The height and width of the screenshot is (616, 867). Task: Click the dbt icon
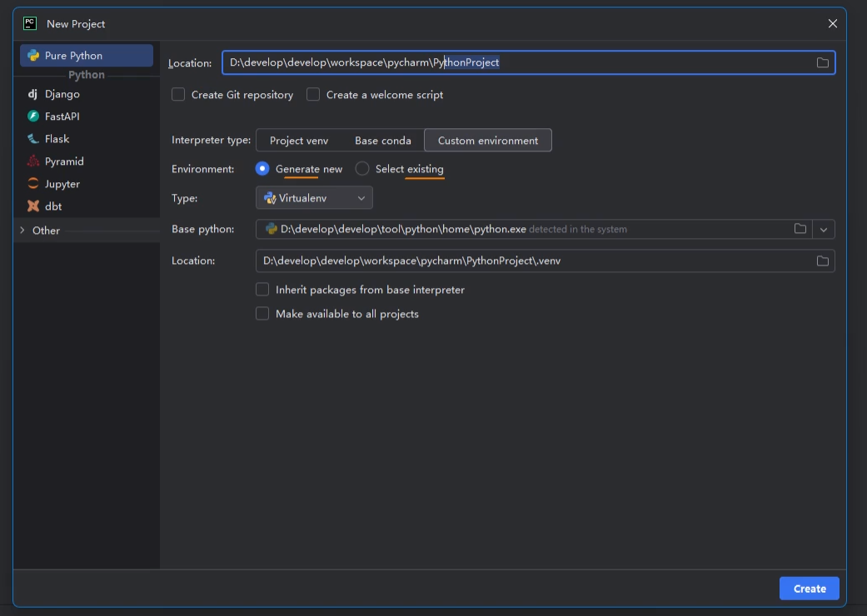33,206
